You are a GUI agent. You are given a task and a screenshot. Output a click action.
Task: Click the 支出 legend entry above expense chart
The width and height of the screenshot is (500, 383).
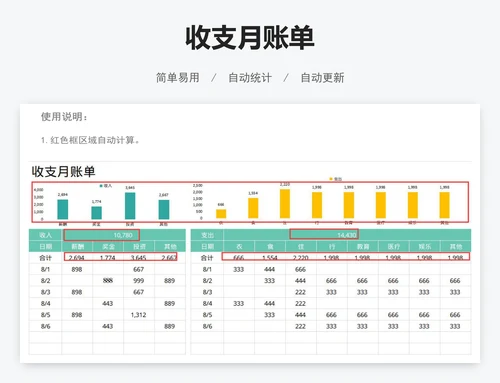(336, 179)
